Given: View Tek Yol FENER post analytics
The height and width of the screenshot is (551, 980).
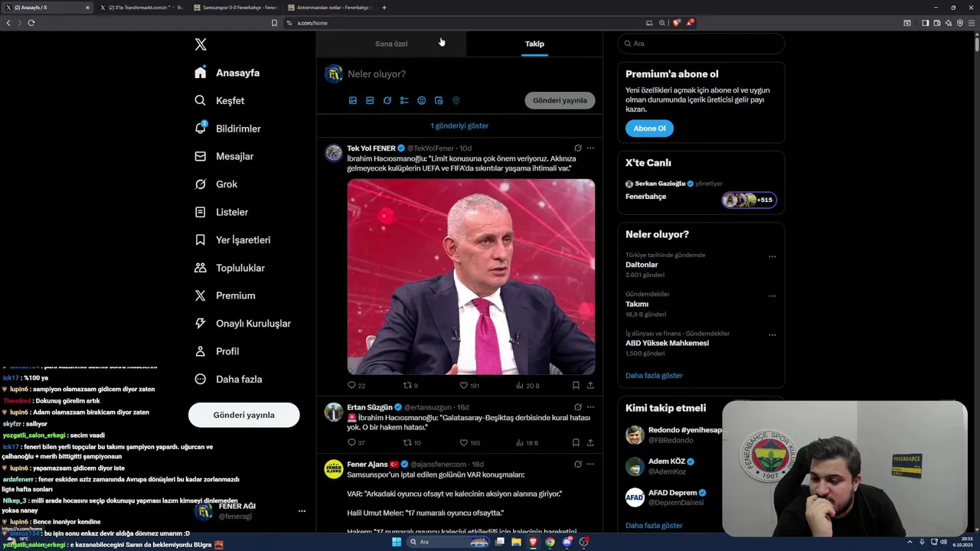Looking at the screenshot, I should pos(528,386).
